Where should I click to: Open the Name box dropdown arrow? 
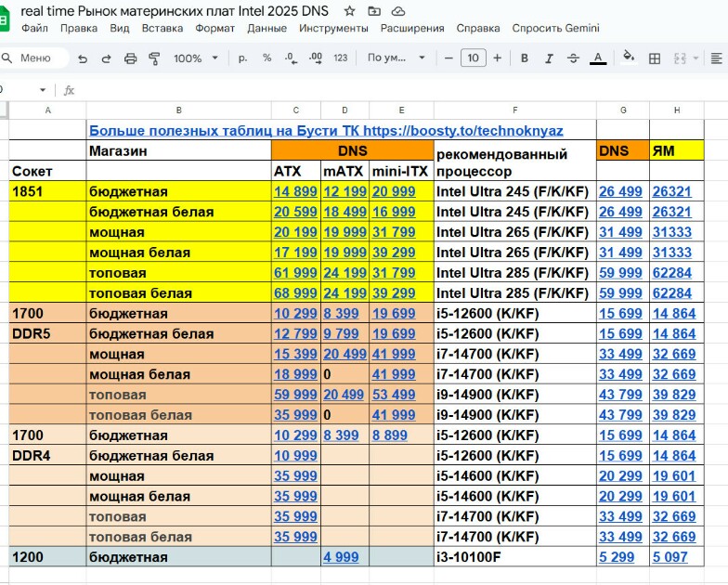43,90
